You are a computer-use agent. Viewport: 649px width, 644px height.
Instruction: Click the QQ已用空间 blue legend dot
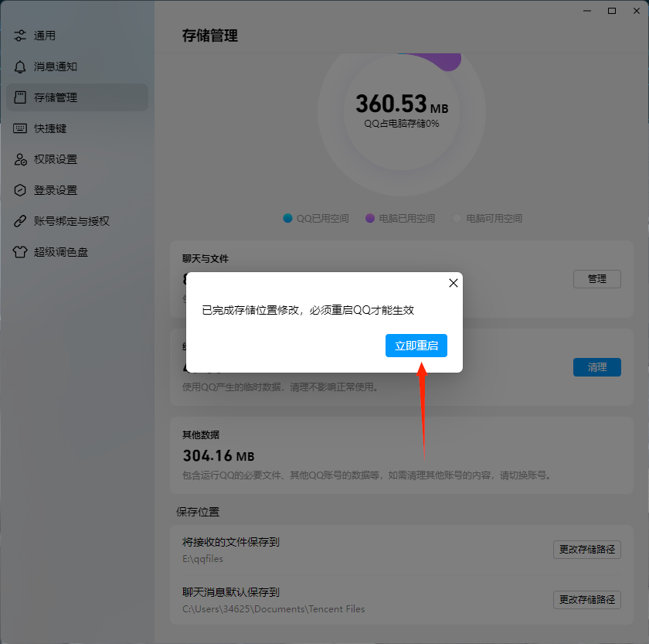tap(288, 219)
